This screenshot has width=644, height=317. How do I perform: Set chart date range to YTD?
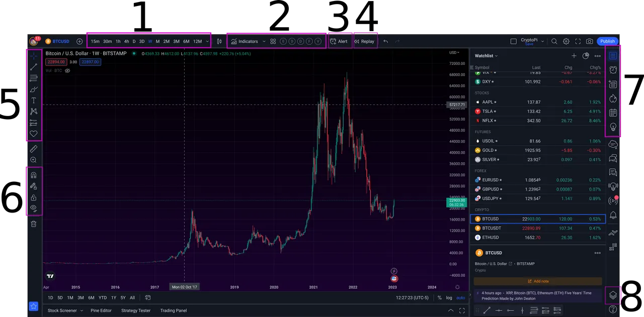103,297
